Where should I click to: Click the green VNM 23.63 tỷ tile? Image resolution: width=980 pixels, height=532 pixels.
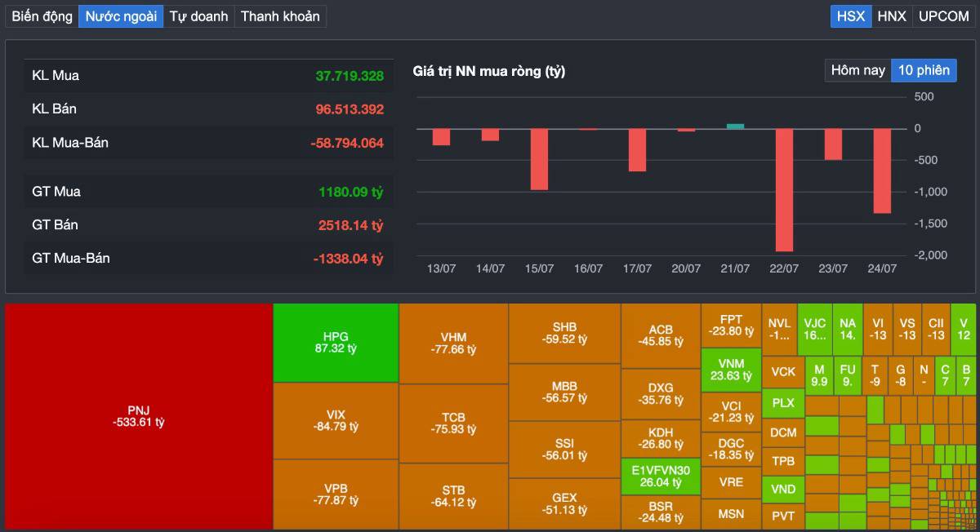tap(731, 370)
